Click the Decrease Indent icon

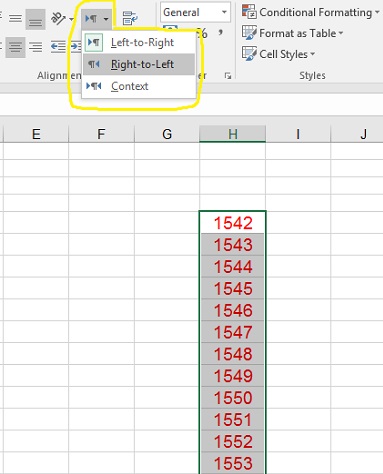pos(58,47)
